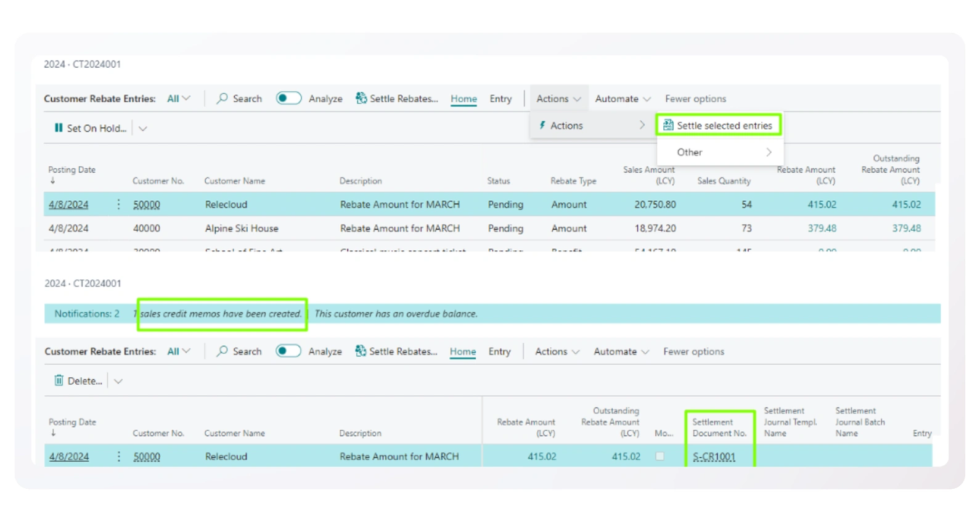This screenshot has width=980, height=522.
Task: Open the Actions submenu entry
Action: coord(592,125)
